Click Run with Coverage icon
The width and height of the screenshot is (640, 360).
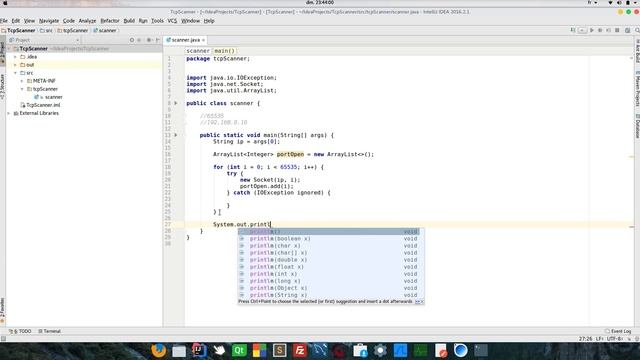609,31
